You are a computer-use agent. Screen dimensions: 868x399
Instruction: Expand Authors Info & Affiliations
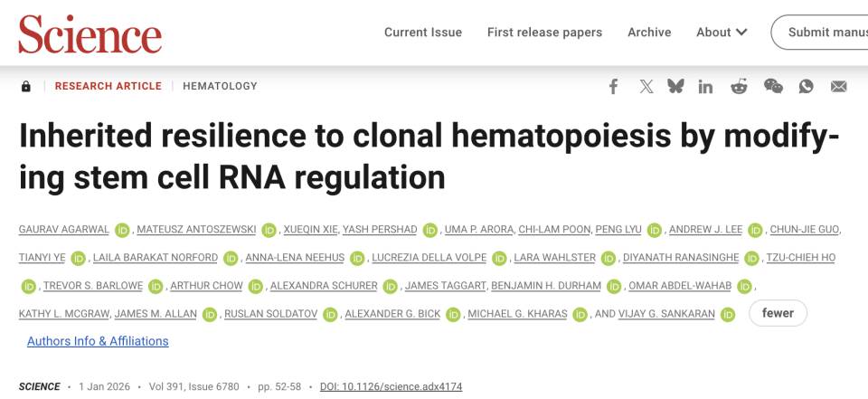pyautogui.click(x=98, y=341)
